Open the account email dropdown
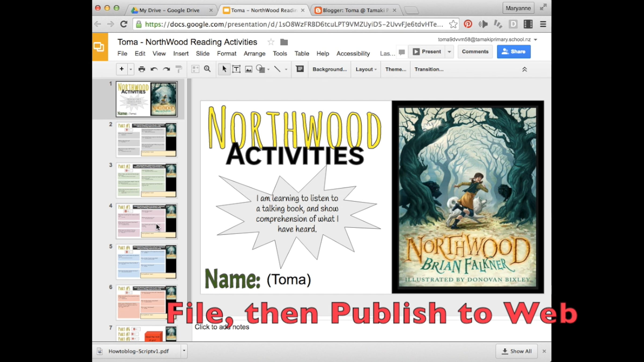Screen dimensions: 644x362 coord(487,39)
